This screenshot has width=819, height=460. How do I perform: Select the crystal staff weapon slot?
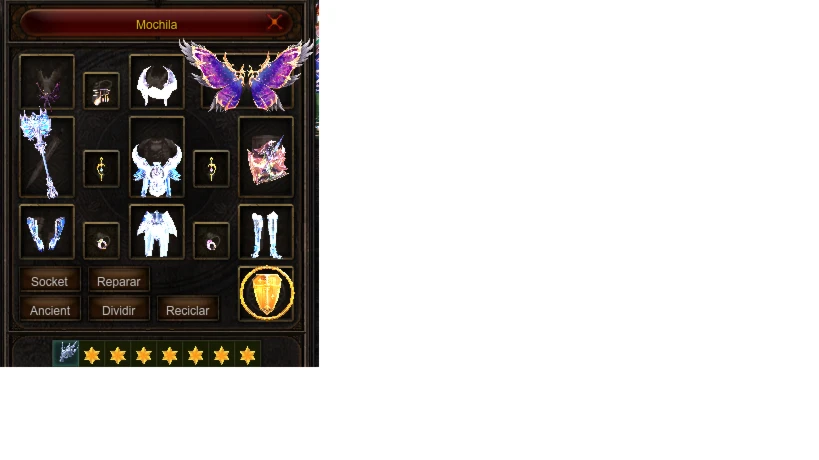(46, 157)
